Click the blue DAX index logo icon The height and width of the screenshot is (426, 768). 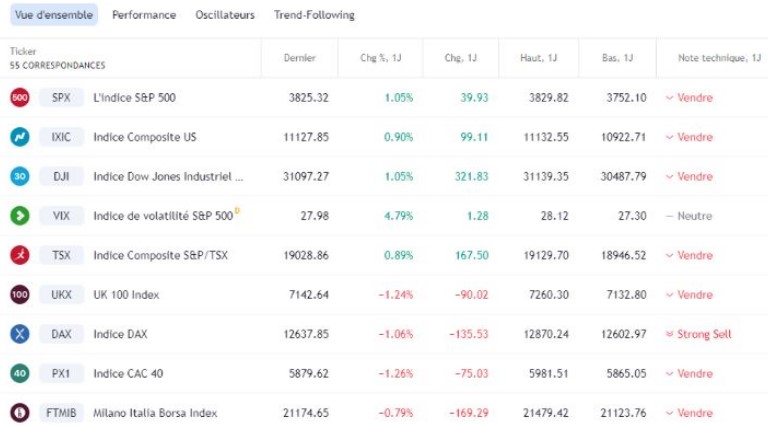point(19,334)
